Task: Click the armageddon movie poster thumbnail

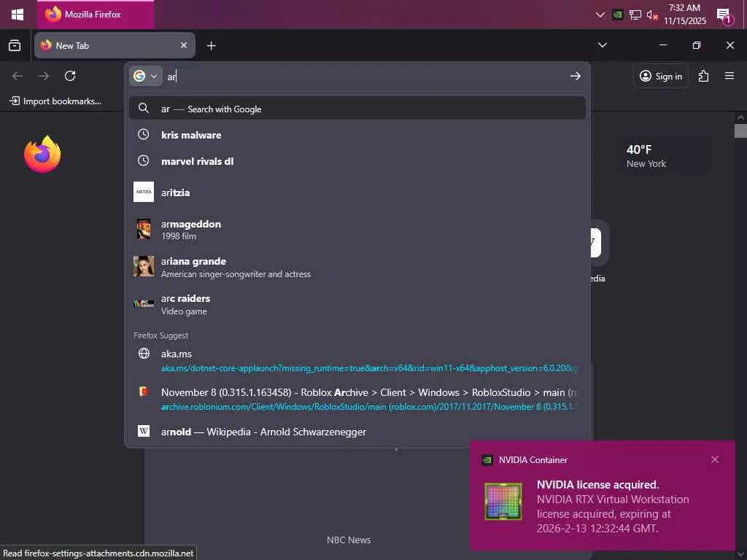Action: [144, 229]
